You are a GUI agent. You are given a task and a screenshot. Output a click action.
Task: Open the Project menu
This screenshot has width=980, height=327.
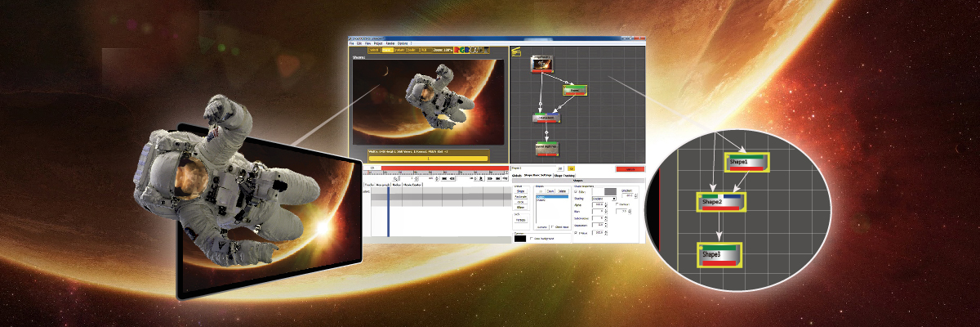378,43
